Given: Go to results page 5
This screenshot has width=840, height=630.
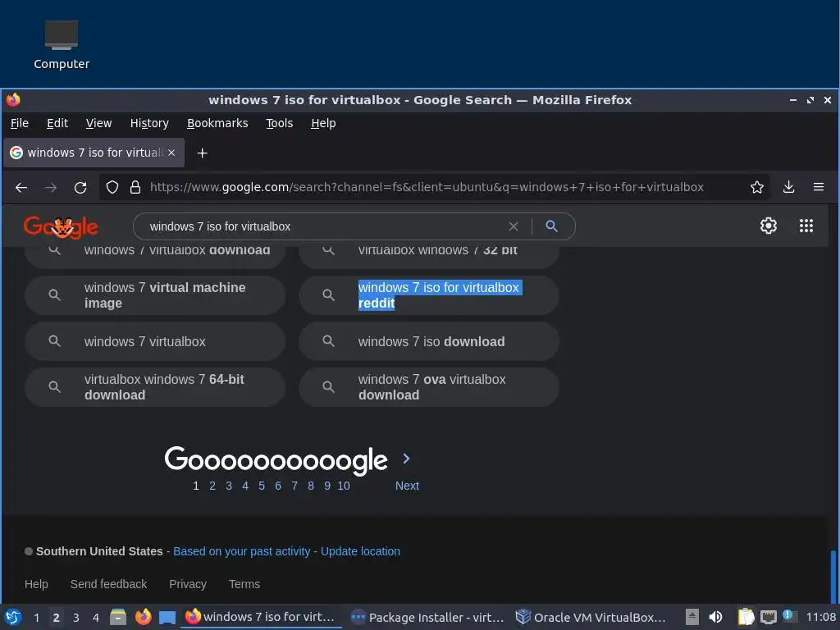Looking at the screenshot, I should click(x=262, y=486).
